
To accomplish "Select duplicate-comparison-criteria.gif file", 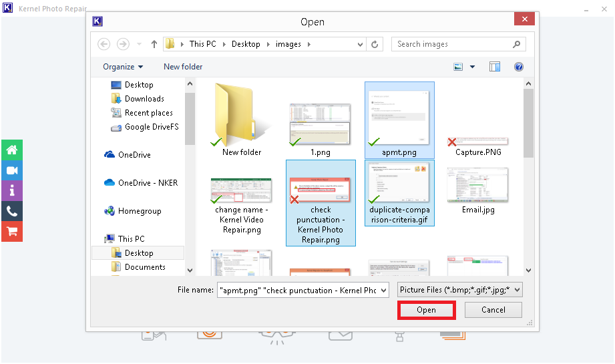I will (399, 193).
